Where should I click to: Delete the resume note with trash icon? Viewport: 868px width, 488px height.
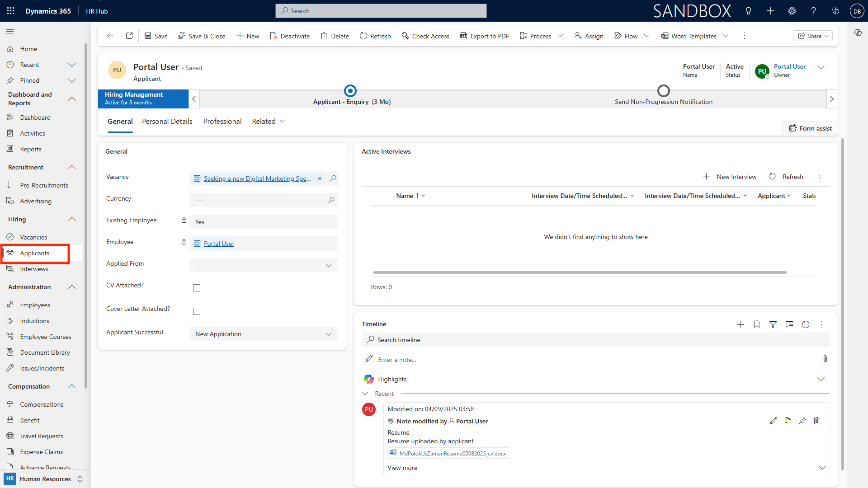816,421
